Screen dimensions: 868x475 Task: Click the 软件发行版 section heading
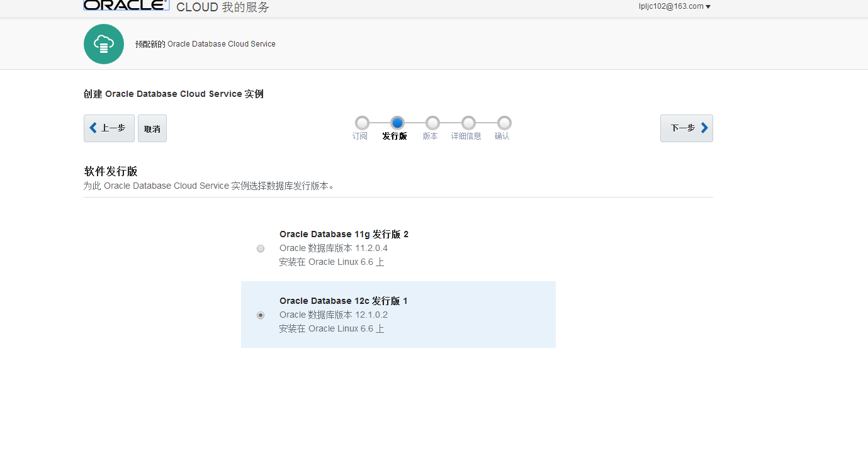(x=111, y=171)
